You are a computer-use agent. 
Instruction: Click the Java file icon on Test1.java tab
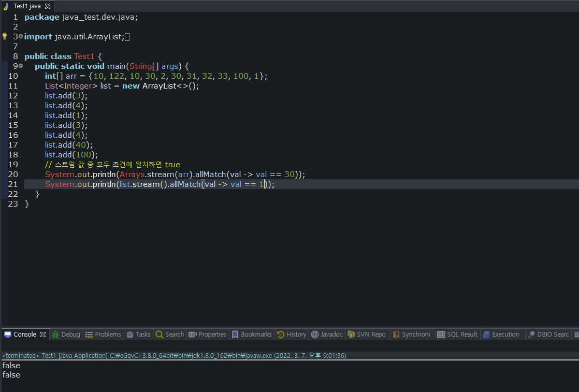pyautogui.click(x=6, y=6)
